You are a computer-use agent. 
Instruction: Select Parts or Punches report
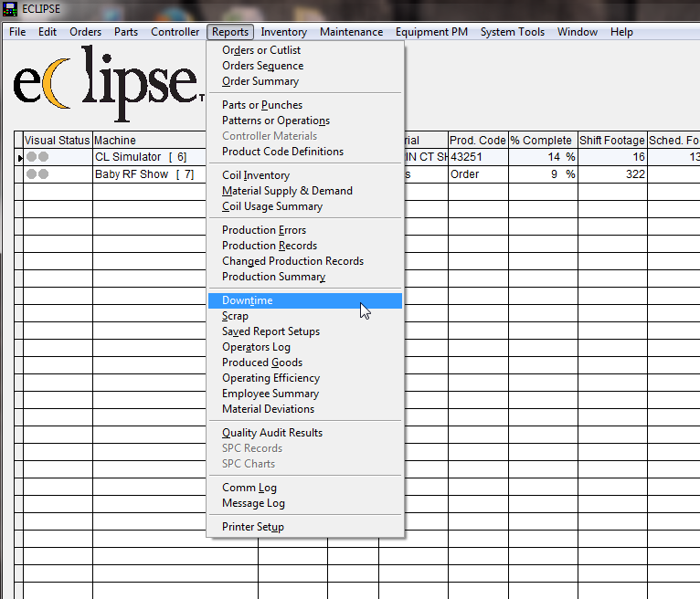pos(305,105)
